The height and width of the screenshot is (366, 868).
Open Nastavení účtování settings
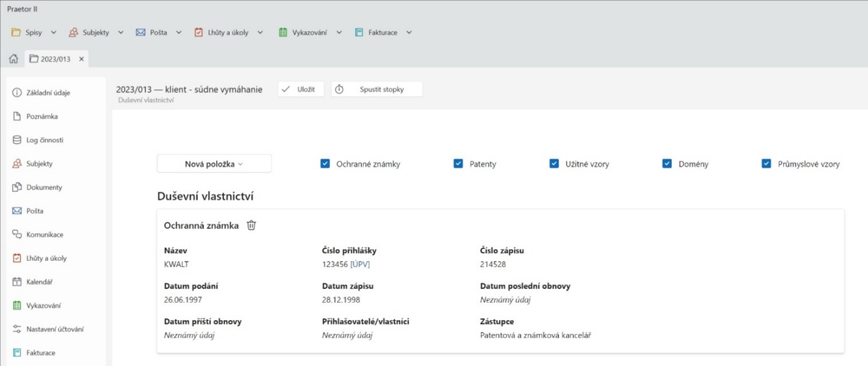coord(54,329)
